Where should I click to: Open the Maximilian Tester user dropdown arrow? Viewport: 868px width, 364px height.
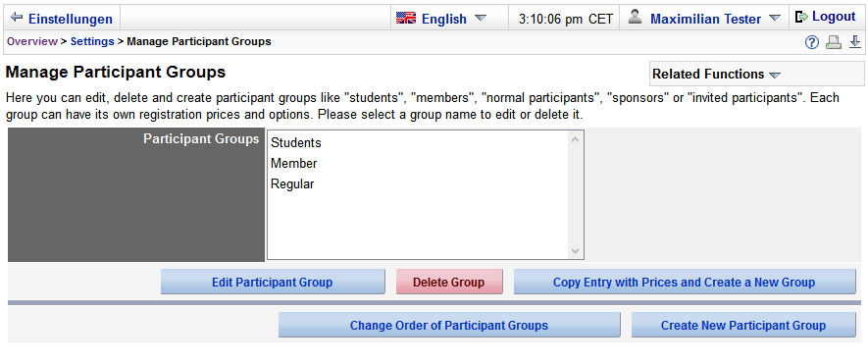(775, 19)
